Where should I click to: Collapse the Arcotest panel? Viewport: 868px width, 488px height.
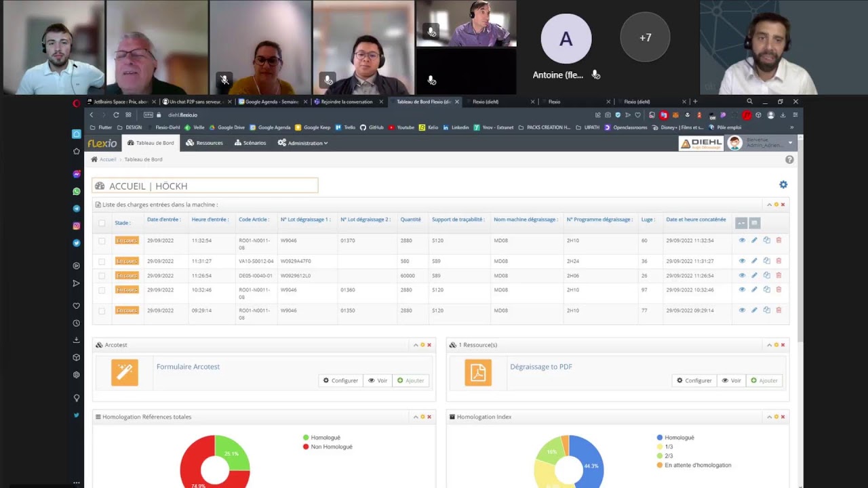416,345
